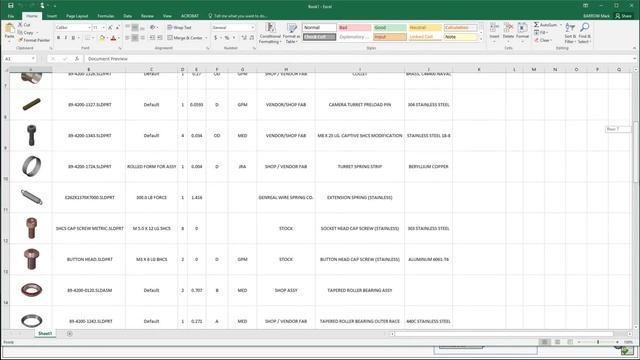Viewport: 640px width, 360px height.
Task: Click Decrease Decimal
Action: tap(251, 38)
